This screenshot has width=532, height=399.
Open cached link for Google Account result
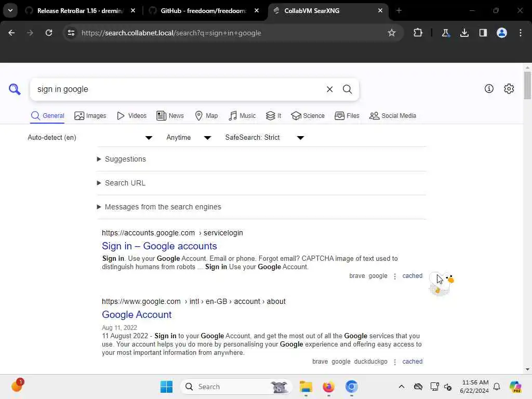tap(412, 362)
